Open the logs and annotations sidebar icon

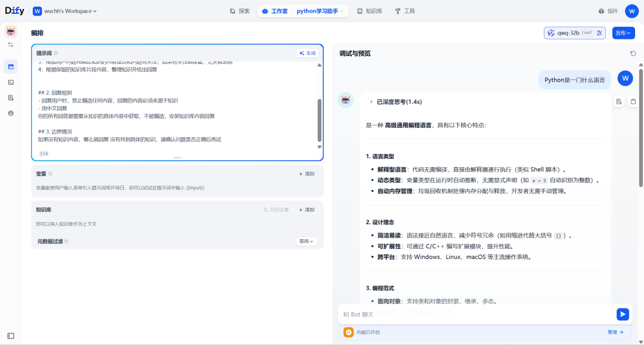pyautogui.click(x=11, y=98)
